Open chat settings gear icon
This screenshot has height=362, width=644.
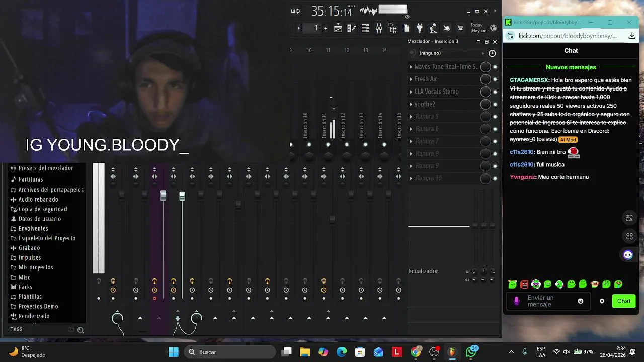pyautogui.click(x=602, y=301)
